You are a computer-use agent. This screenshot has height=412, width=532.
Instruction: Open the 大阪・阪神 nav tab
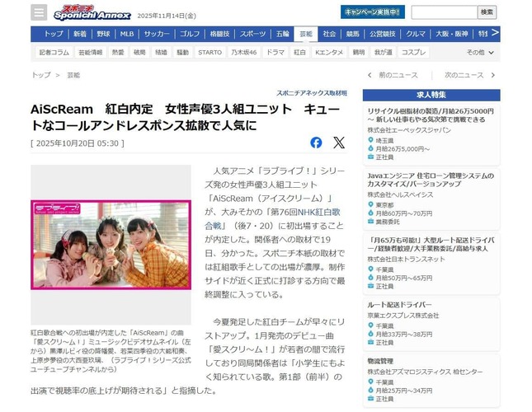click(x=452, y=34)
